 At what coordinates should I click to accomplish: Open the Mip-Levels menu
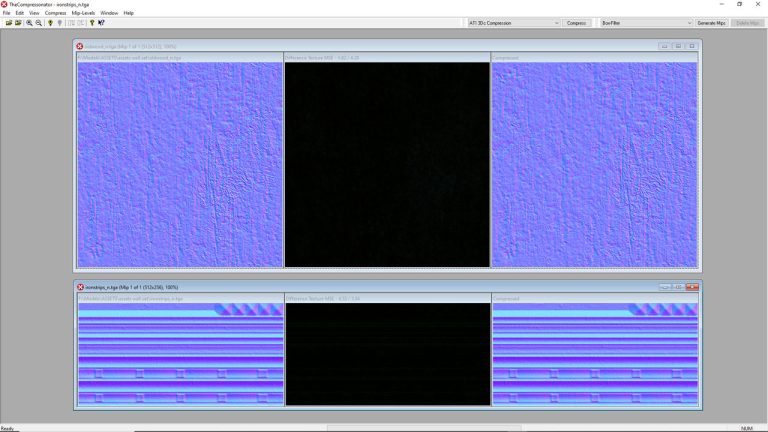[x=83, y=13]
